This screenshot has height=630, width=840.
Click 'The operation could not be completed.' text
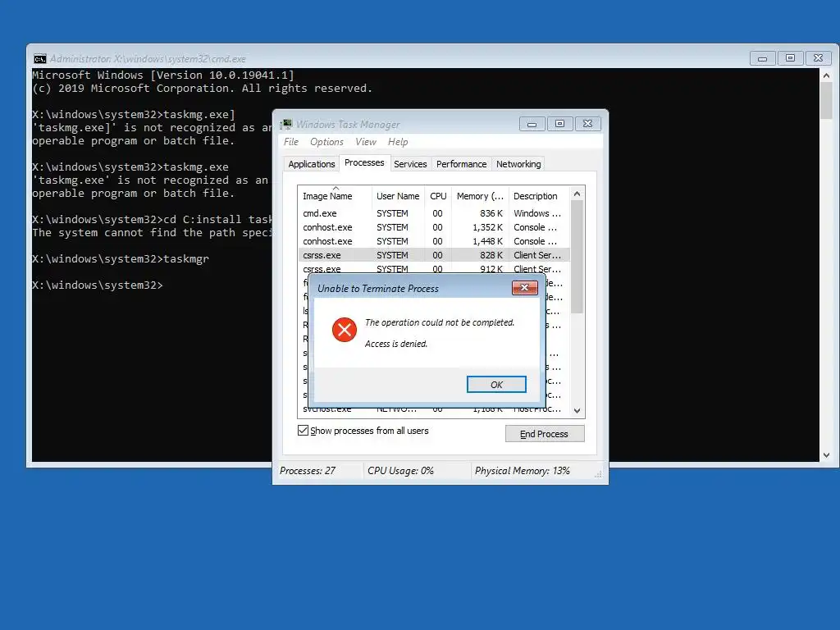point(440,322)
